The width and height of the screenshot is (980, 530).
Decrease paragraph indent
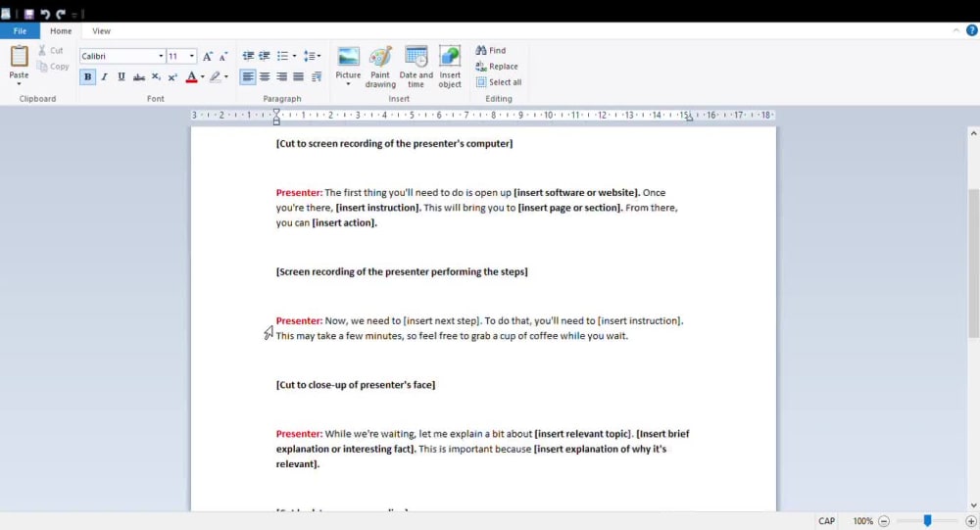point(248,56)
